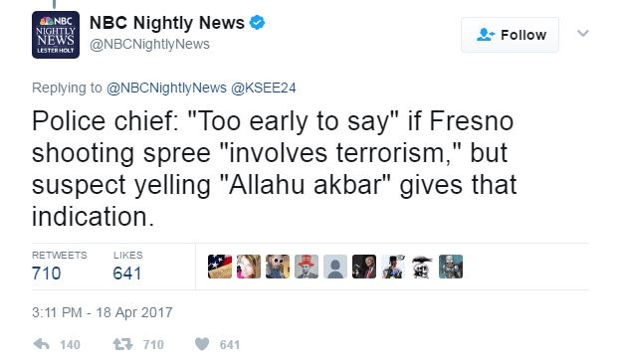Click the NBC Nightly News display name
Viewport: 623px width, 364px height.
tap(167, 23)
